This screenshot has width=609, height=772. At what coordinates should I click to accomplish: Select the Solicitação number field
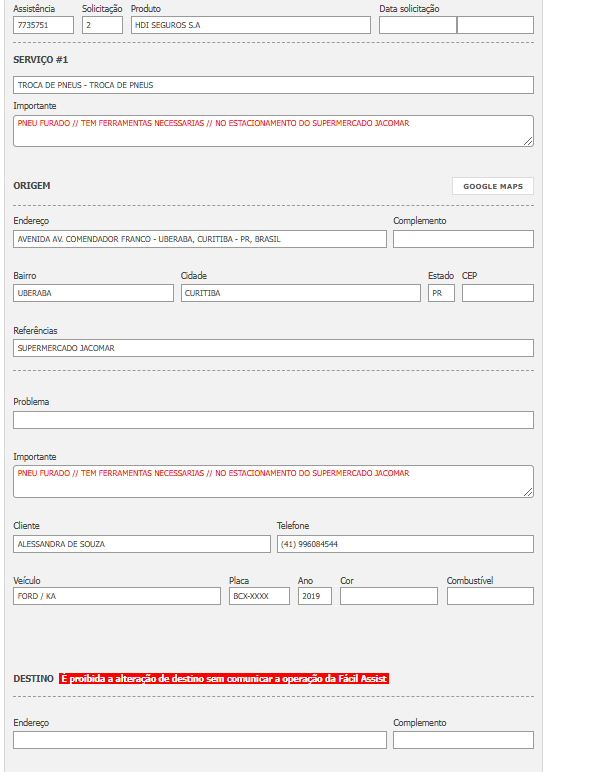[102, 25]
